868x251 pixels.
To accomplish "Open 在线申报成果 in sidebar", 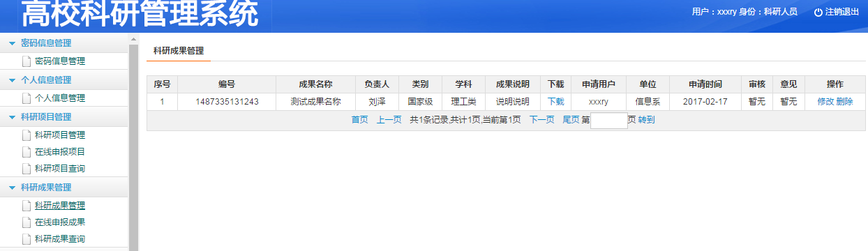I will tap(60, 222).
